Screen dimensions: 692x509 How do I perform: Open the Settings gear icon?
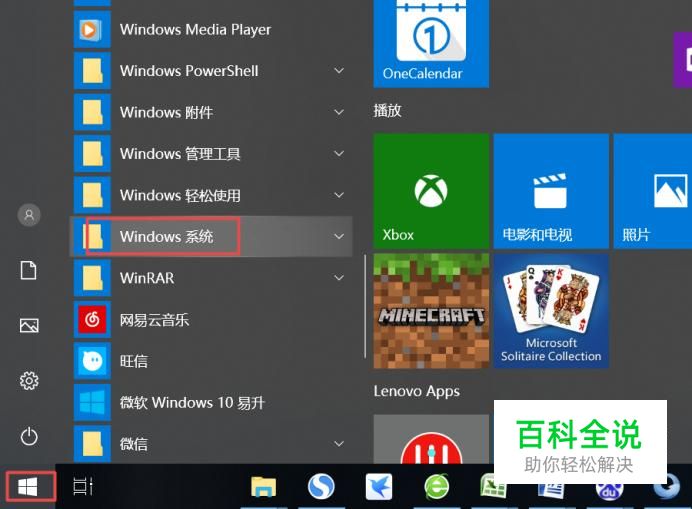[29, 381]
